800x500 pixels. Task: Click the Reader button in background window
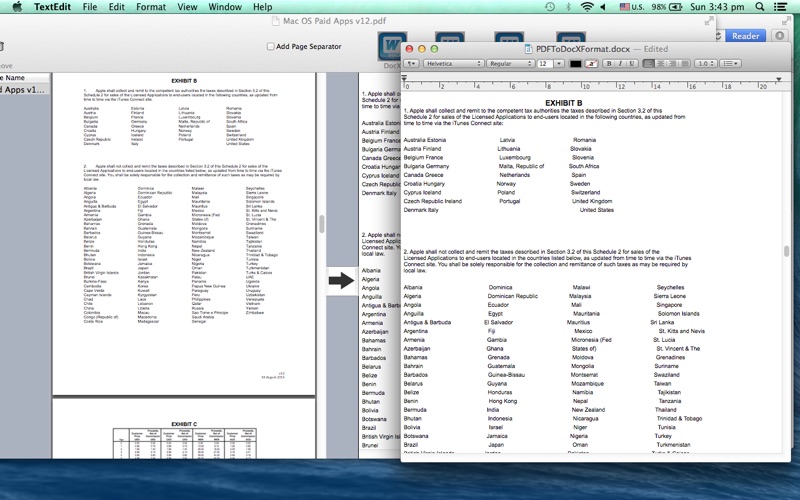(x=745, y=36)
